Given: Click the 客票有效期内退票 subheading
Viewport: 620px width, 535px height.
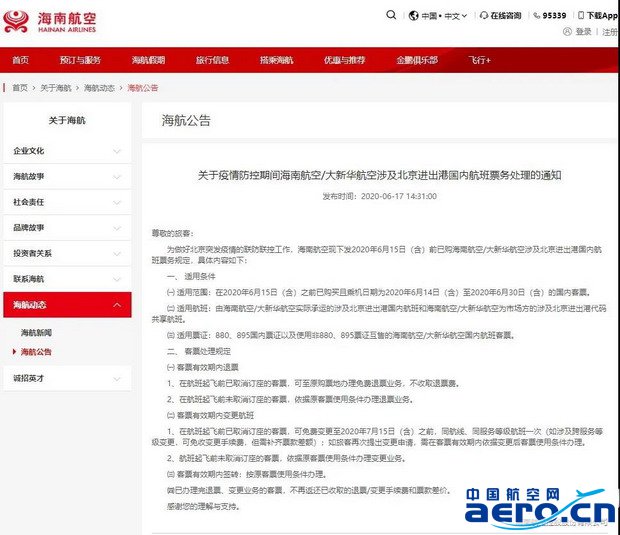Looking at the screenshot, I should 202,367.
